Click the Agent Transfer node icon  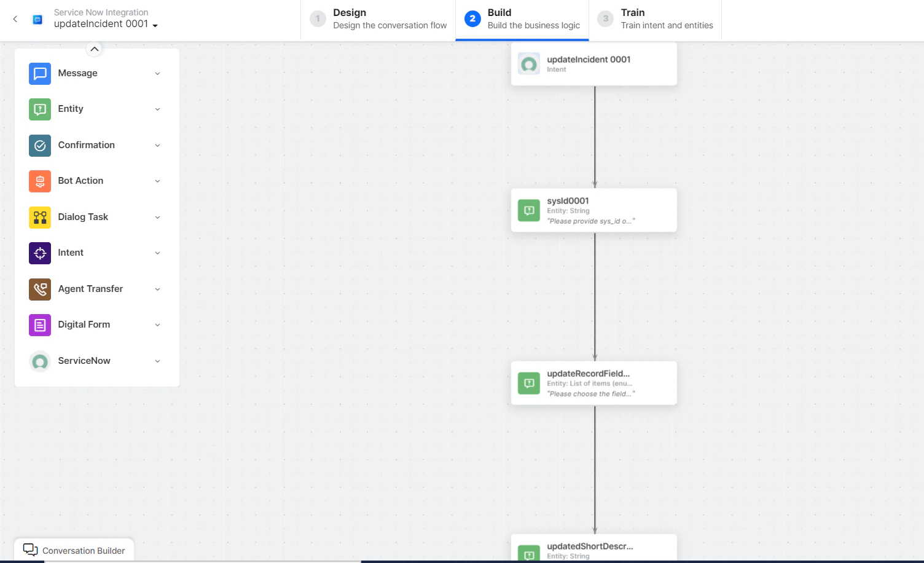39,289
